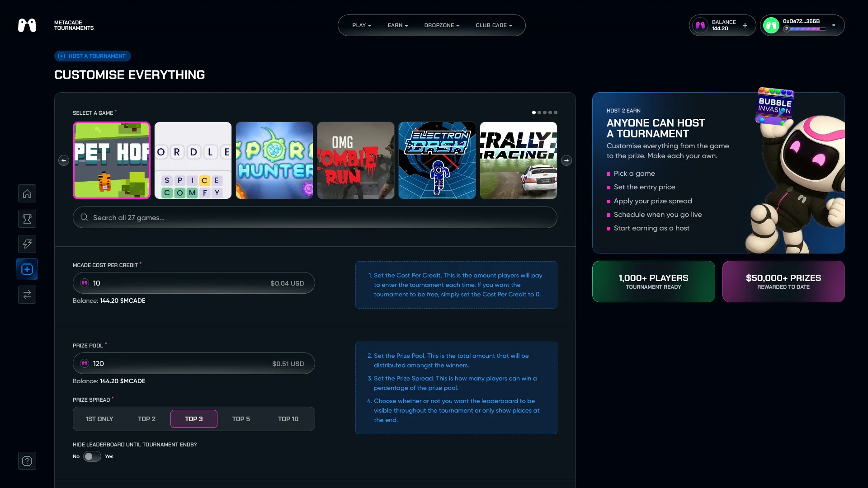Open the EARN menu
Image resolution: width=868 pixels, height=488 pixels.
[397, 25]
